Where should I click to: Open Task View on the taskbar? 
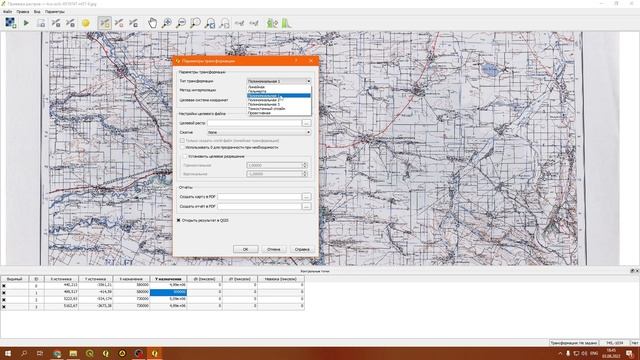coord(40,353)
